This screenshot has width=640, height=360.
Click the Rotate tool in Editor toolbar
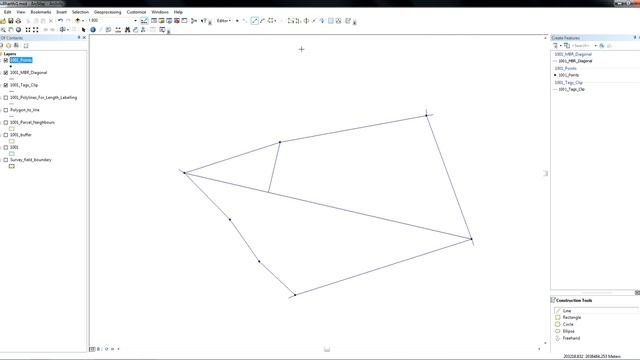click(x=322, y=20)
